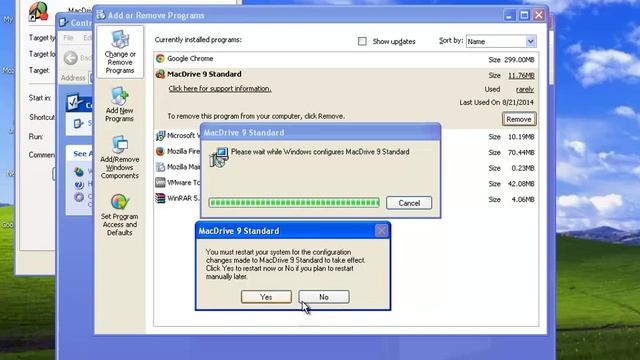Click the WinRAR program icon
640x360 pixels.
[x=160, y=198]
